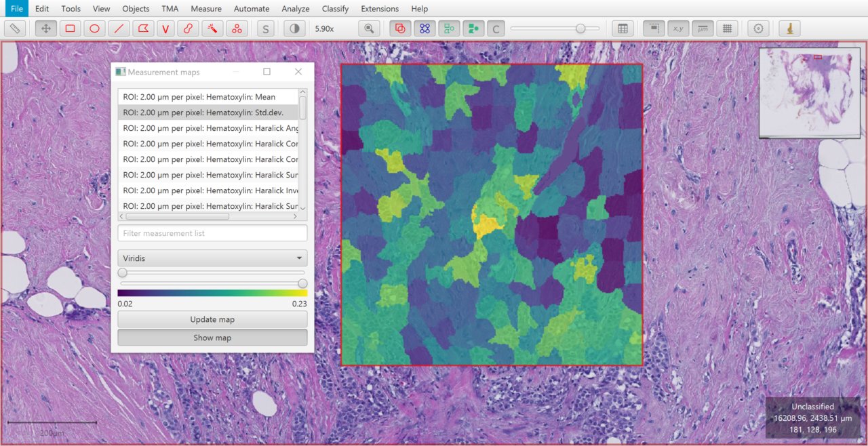Maximize the Measurement maps window
This screenshot has width=868, height=446.
(x=267, y=72)
